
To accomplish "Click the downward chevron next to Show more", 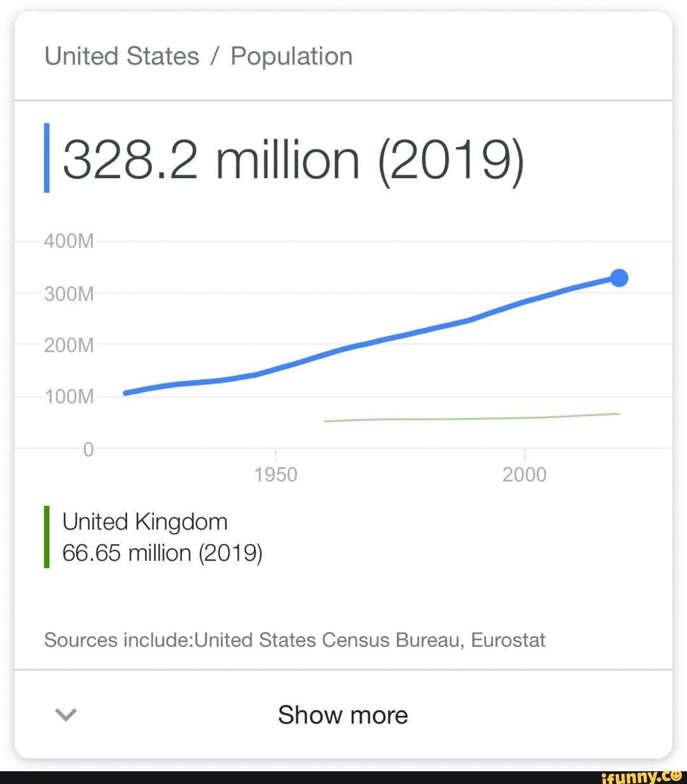I will tap(66, 715).
